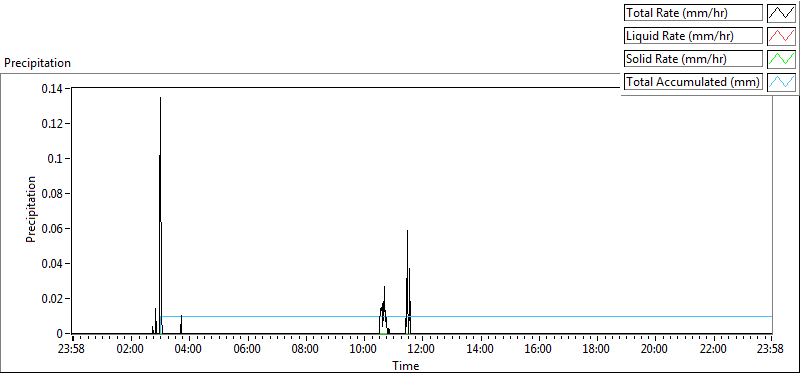The image size is (800, 373).
Task: Click the Solid Rate green plot icon
Action: click(781, 59)
